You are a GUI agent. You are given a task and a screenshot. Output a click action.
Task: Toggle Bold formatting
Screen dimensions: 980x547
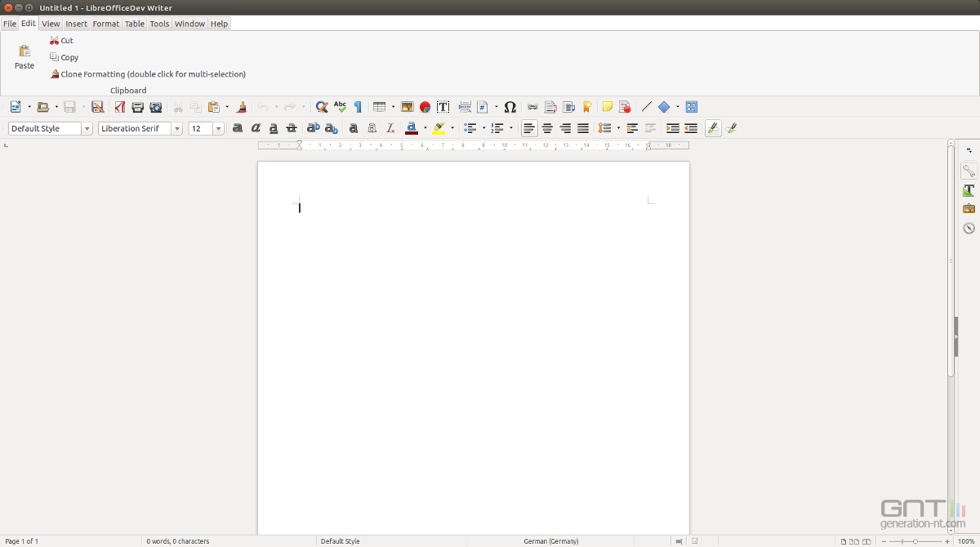(x=238, y=128)
